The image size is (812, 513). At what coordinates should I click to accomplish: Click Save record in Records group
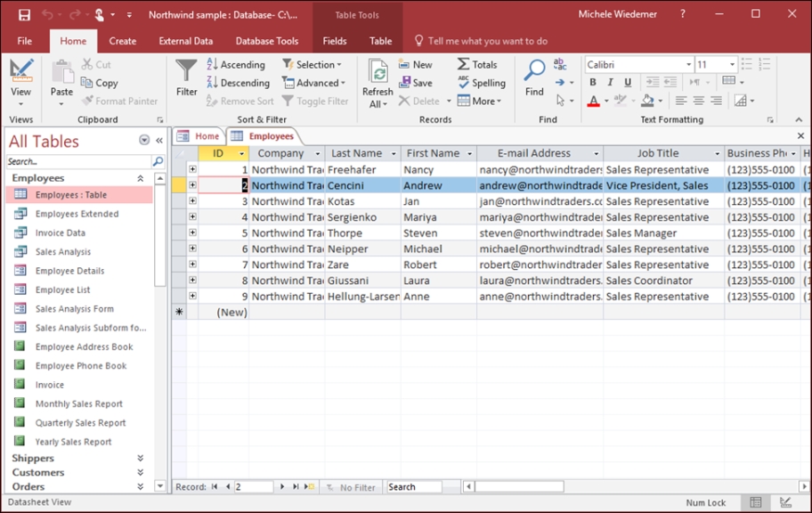(x=415, y=83)
